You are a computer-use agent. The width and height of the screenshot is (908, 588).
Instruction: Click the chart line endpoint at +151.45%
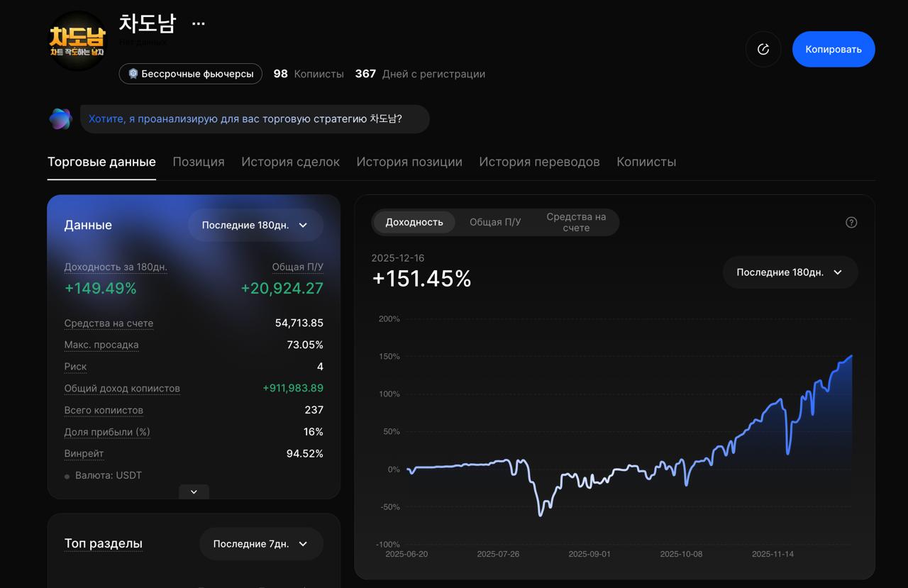(x=851, y=356)
